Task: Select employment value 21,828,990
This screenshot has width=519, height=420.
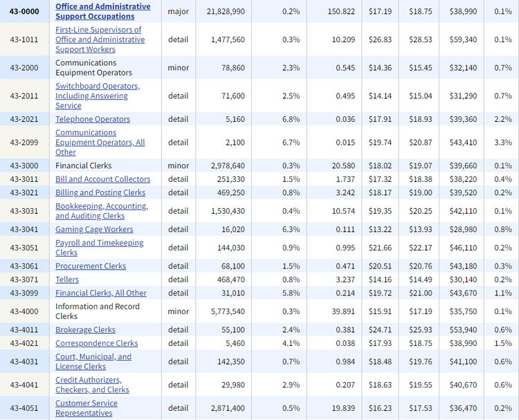Action: point(226,12)
